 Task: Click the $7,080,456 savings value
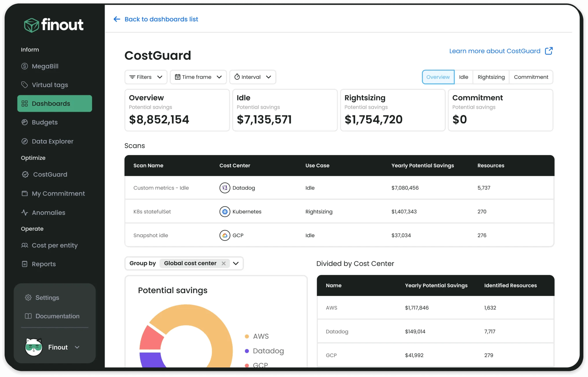pyautogui.click(x=405, y=188)
